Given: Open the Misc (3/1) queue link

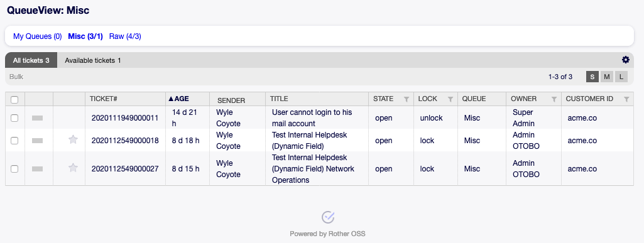Looking at the screenshot, I should 85,36.
